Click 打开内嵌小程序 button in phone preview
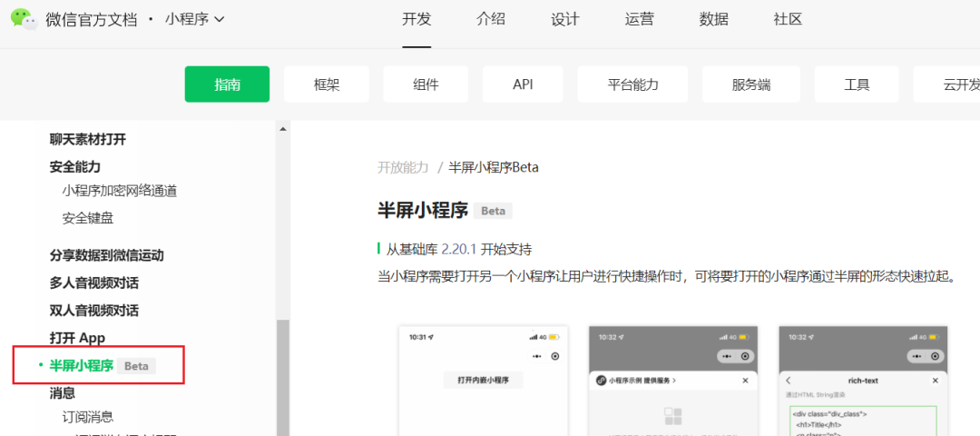 pos(483,381)
